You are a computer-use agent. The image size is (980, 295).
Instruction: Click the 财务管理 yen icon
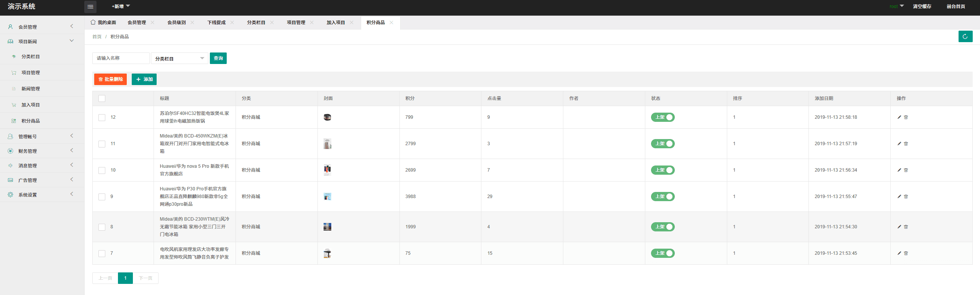point(10,151)
